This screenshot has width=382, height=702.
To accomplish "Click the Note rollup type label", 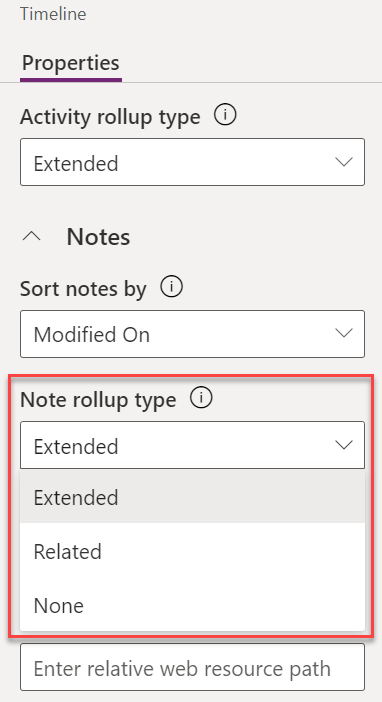I will click(x=98, y=400).
